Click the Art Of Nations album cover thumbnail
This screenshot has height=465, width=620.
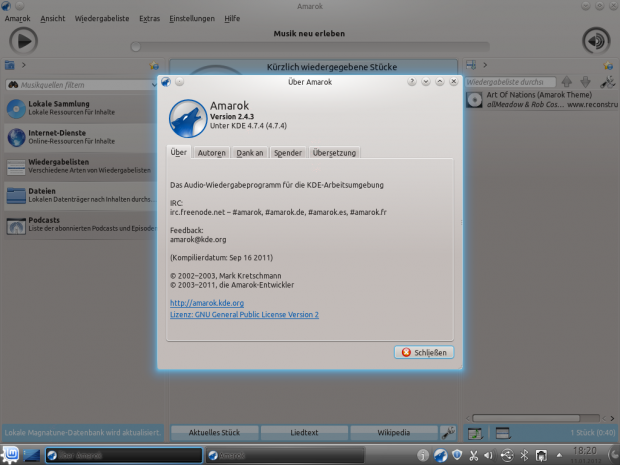point(474,100)
